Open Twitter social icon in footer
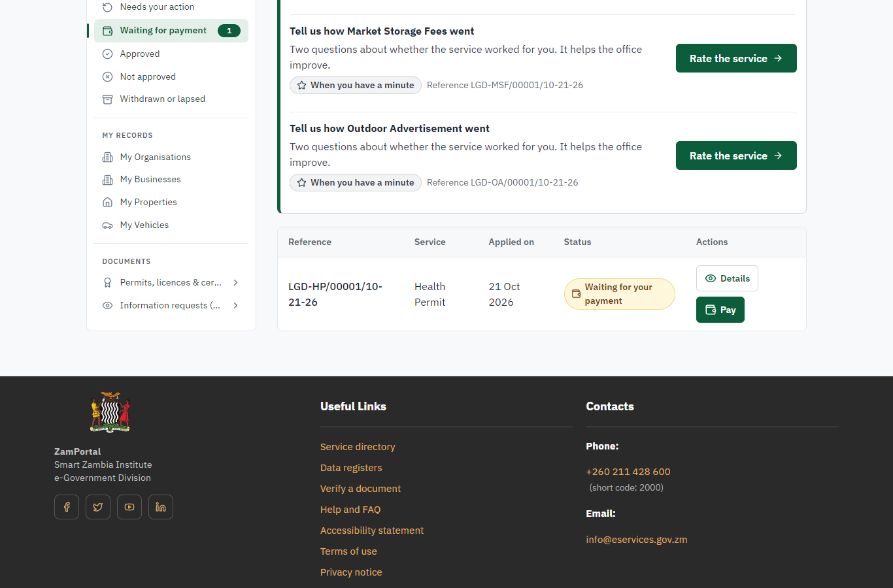The height and width of the screenshot is (588, 893). [x=98, y=507]
